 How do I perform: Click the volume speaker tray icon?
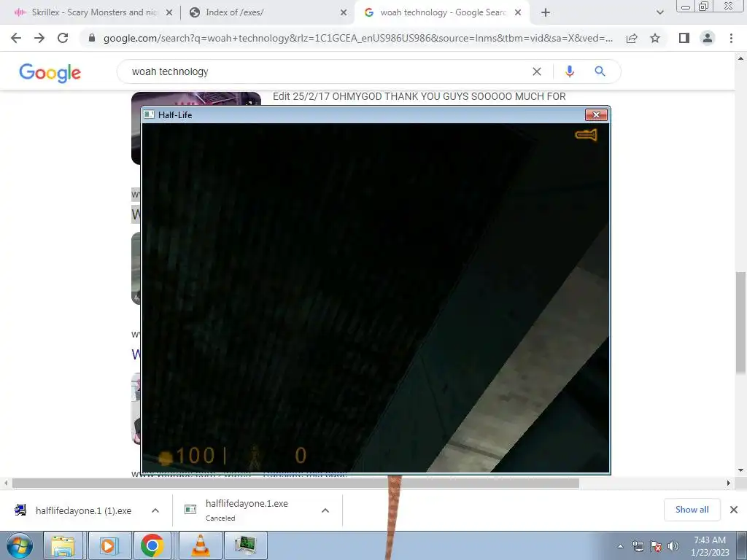673,546
